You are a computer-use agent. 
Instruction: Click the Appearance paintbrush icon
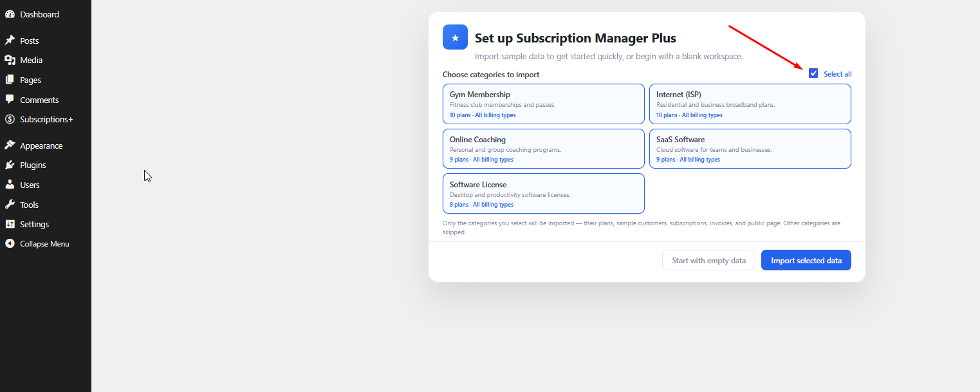click(x=10, y=145)
